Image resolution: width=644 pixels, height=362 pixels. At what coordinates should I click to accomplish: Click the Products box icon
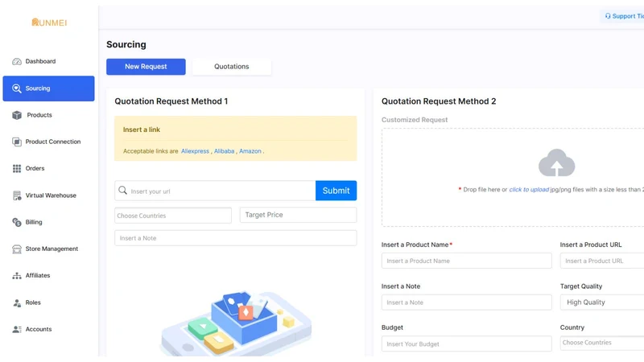click(17, 115)
